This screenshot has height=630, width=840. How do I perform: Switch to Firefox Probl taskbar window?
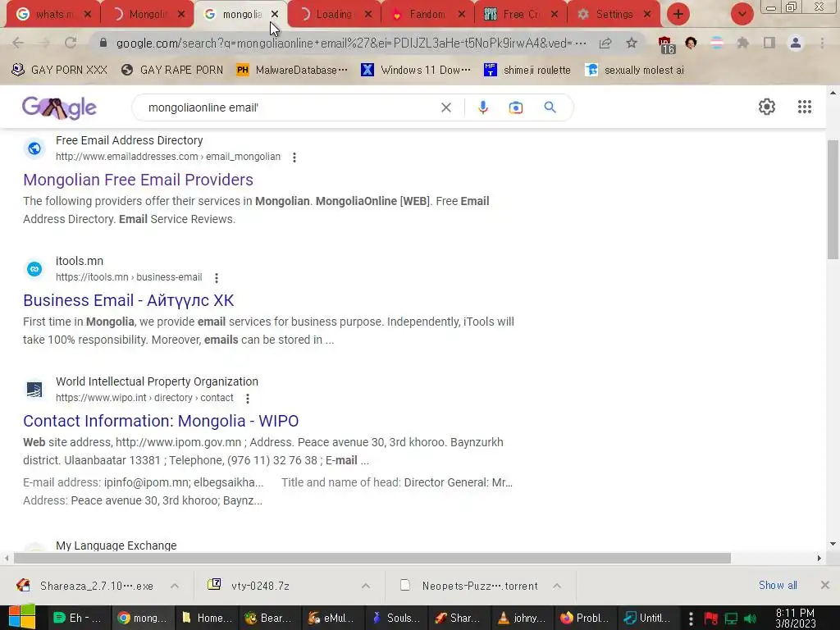(584, 619)
